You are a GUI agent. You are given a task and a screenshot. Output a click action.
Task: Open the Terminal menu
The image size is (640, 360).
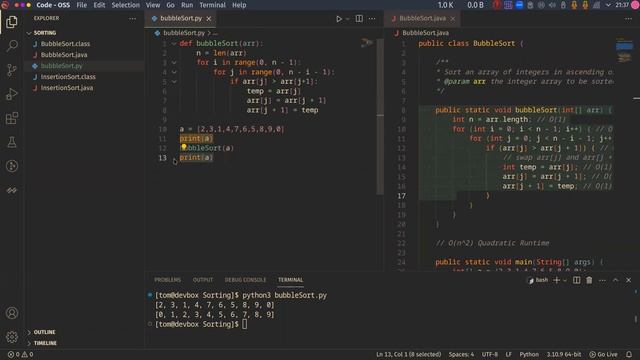click(212, 5)
